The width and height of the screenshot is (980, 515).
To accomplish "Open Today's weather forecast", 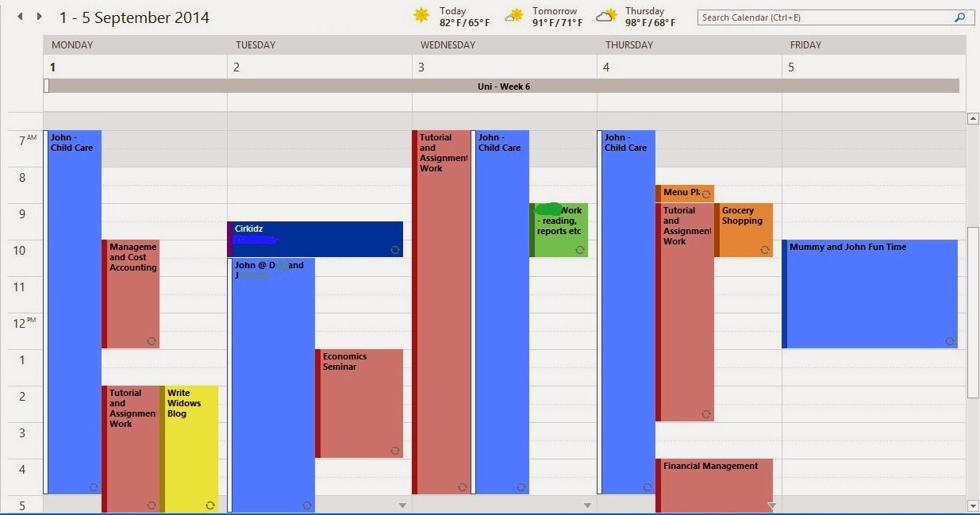I will click(452, 17).
